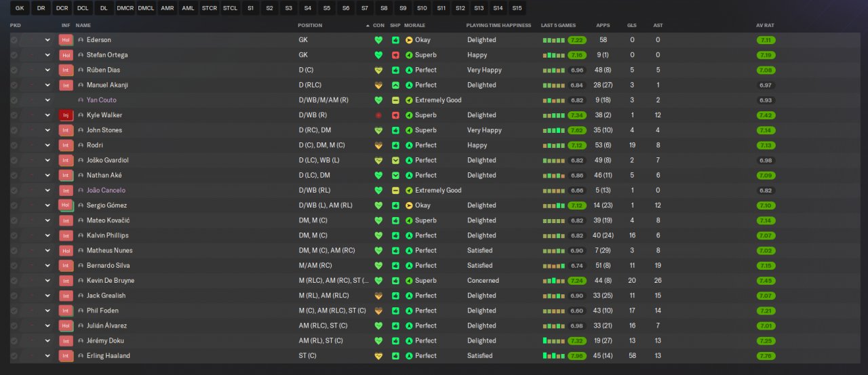Click Ederson's Okay morale icon
Viewport: 868px width, 375px height.
(409, 40)
